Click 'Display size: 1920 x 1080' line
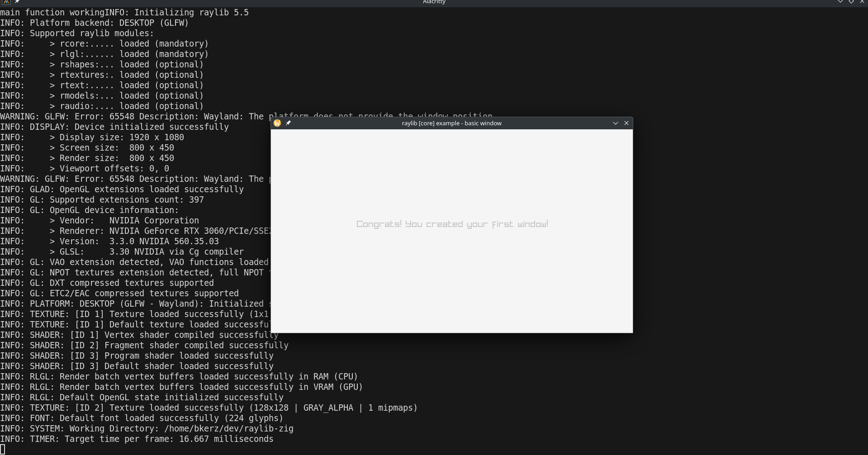Image resolution: width=868 pixels, height=455 pixels. (x=92, y=137)
